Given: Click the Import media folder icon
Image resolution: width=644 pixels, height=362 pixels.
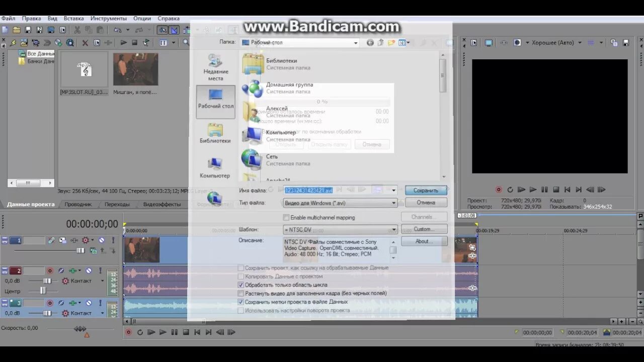Looking at the screenshot, I should coord(24,43).
